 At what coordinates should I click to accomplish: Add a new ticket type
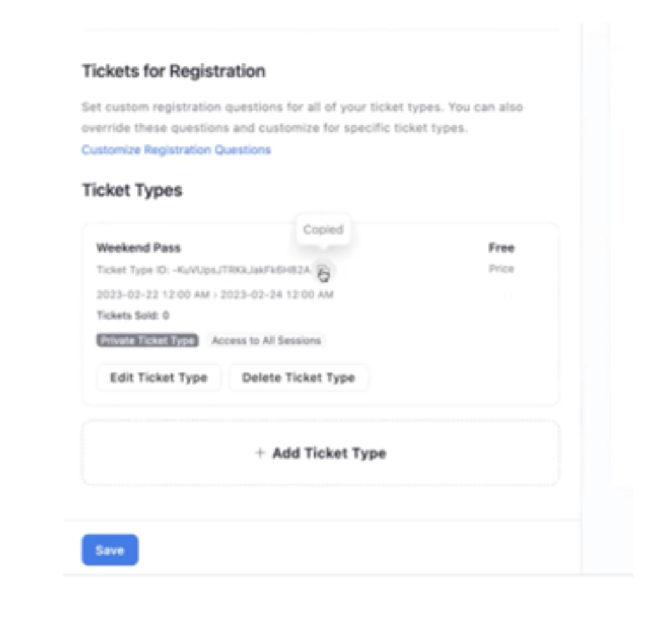321,453
